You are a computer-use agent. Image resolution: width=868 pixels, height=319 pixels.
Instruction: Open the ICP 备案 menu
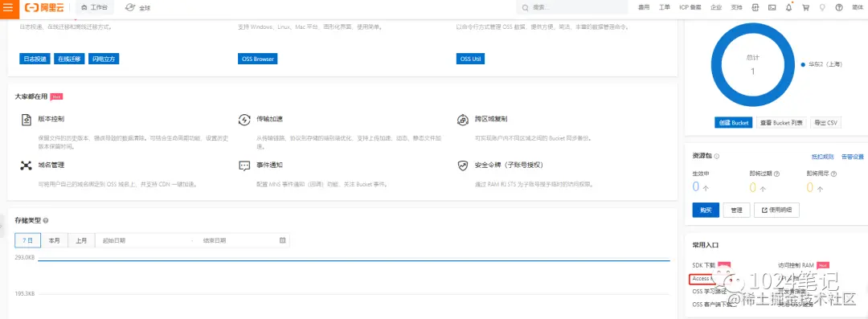click(x=690, y=8)
